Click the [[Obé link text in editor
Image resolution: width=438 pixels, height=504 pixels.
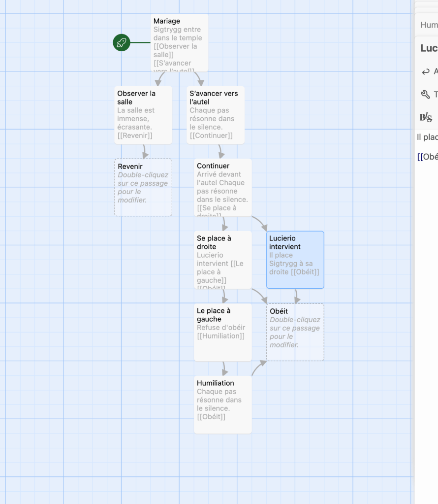click(x=428, y=157)
